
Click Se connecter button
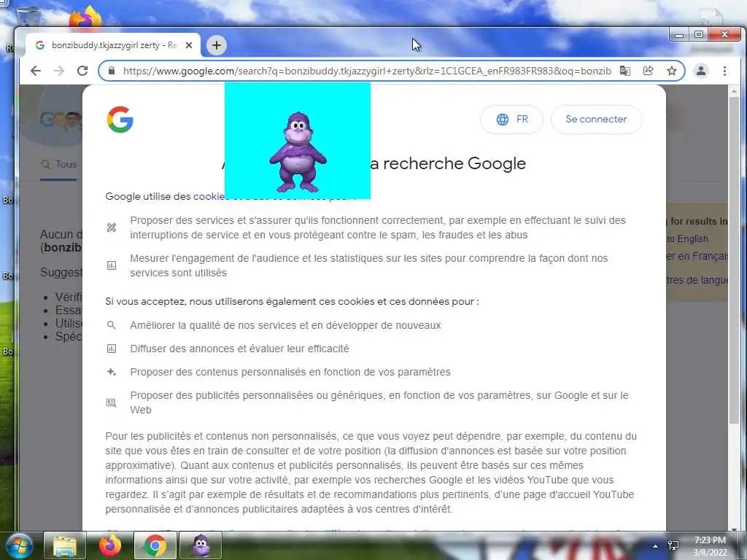pyautogui.click(x=597, y=120)
